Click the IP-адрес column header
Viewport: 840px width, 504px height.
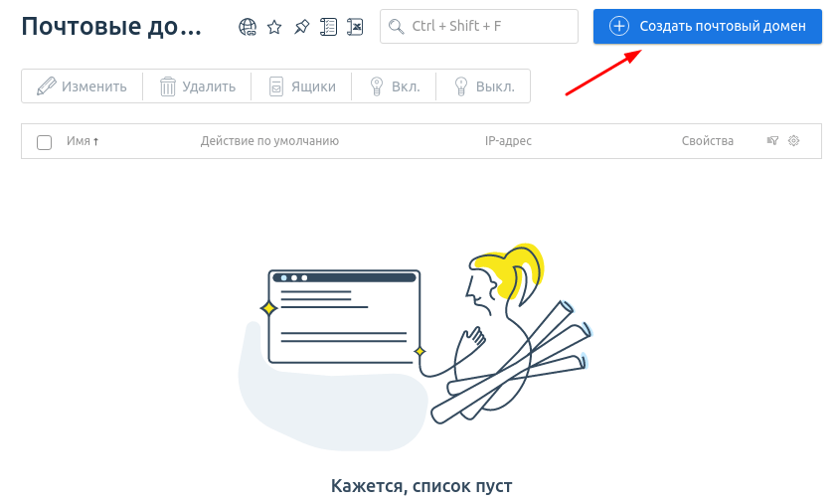508,141
